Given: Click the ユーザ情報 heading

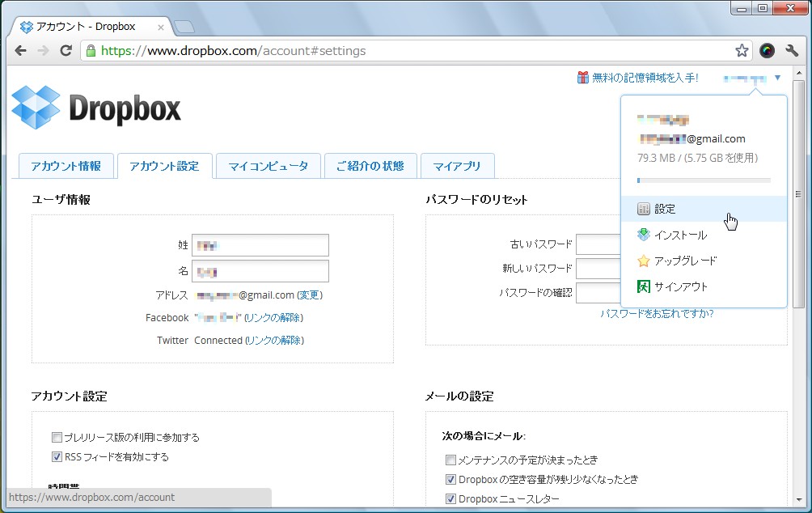Looking at the screenshot, I should tap(61, 200).
